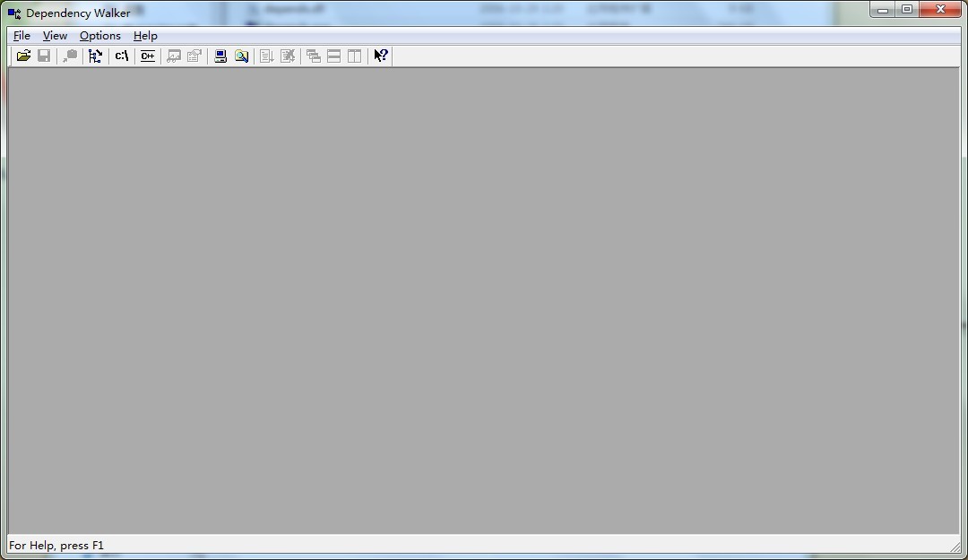Click the Copy icon in toolbar
The width and height of the screenshot is (968, 560).
coord(70,56)
